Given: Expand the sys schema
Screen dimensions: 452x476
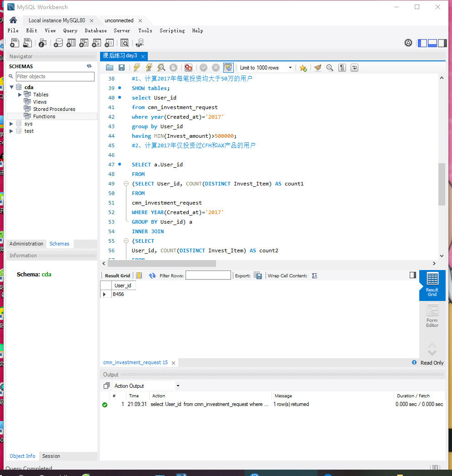Looking at the screenshot, I should pyautogui.click(x=12, y=124).
